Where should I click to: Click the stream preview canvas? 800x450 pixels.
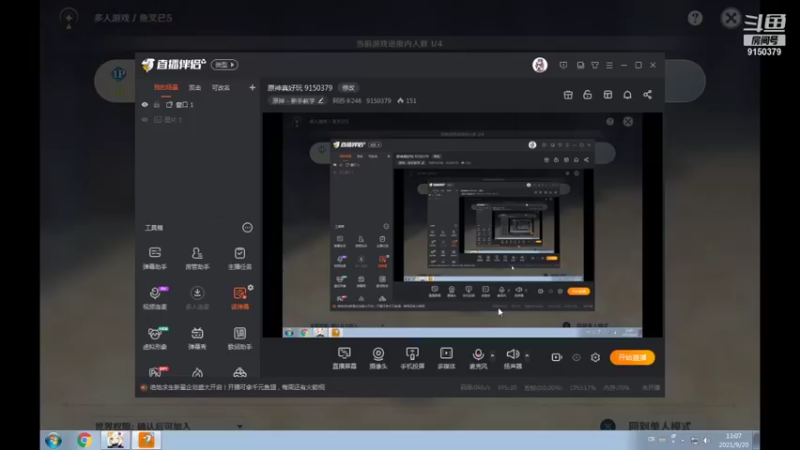462,225
